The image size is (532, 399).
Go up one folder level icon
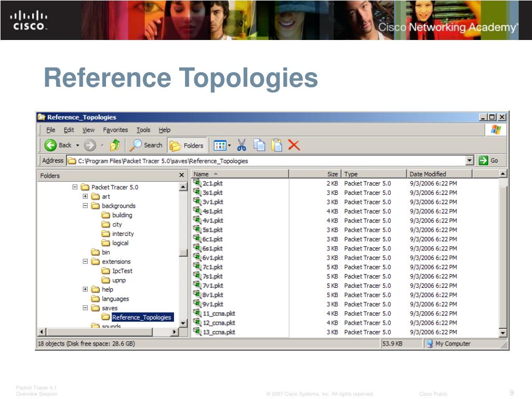pyautogui.click(x=115, y=145)
